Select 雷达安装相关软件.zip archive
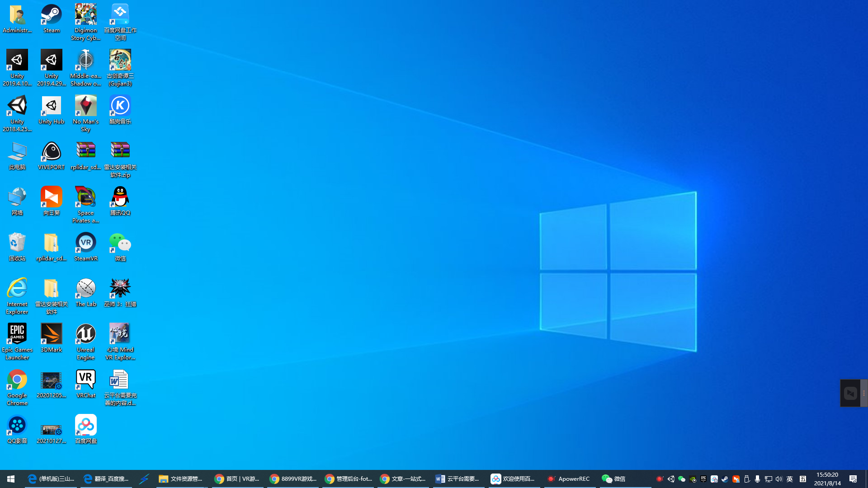 coord(120,160)
